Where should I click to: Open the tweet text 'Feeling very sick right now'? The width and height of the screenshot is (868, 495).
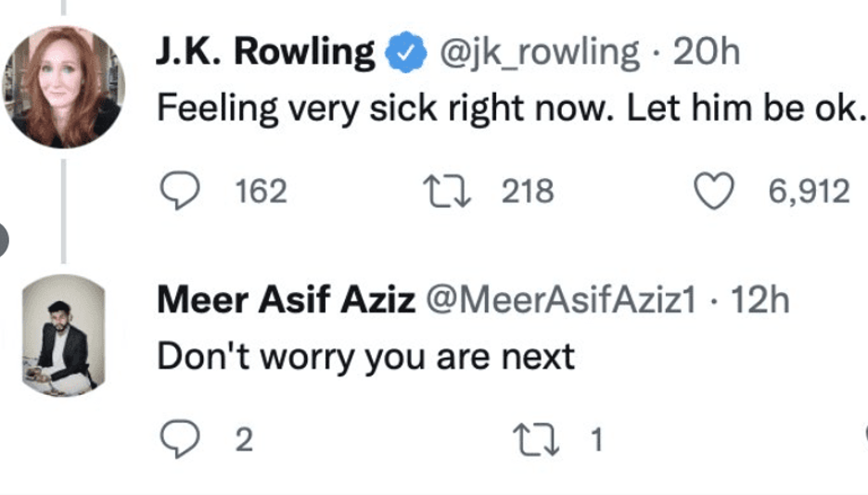click(385, 108)
